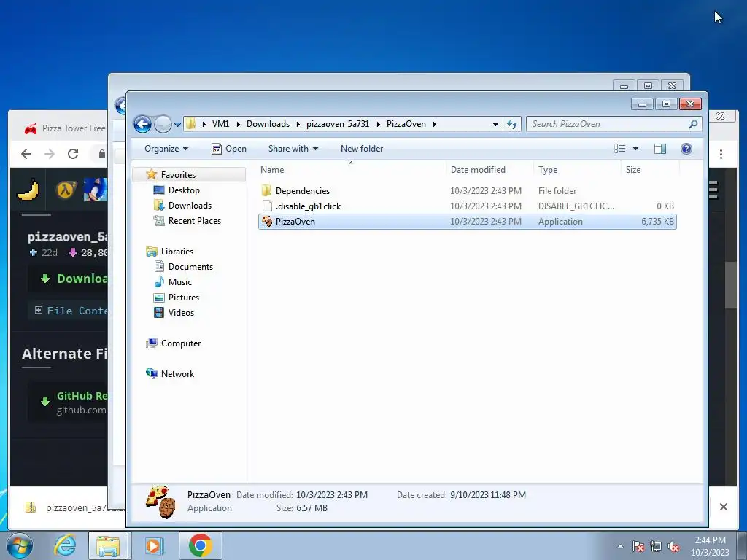The image size is (747, 560).
Task: Close the Chrome downloads bar
Action: [x=723, y=507]
